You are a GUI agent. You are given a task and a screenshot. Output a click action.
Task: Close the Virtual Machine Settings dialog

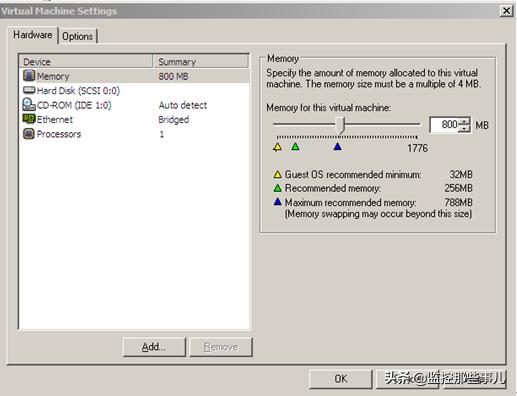[506, 11]
